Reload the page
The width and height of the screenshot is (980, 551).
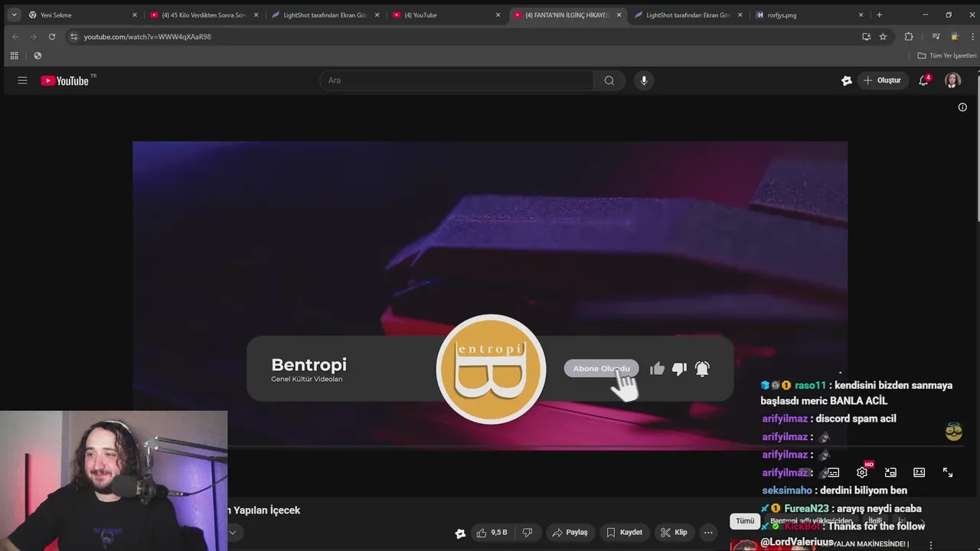point(52,37)
